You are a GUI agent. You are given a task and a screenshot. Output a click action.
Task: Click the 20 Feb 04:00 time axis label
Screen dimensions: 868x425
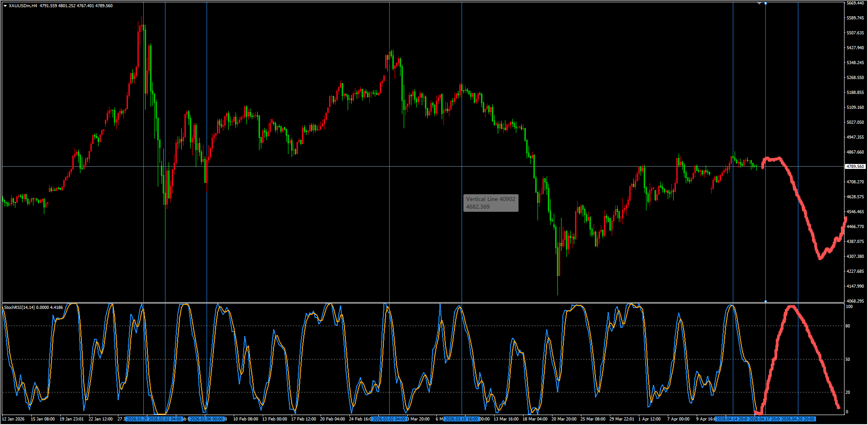click(x=333, y=419)
